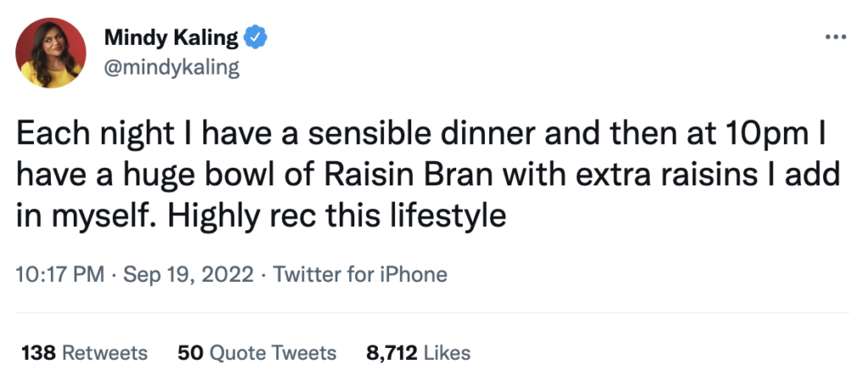Open Mindy Kaling's profile picture
868x387 pixels.
point(52,53)
